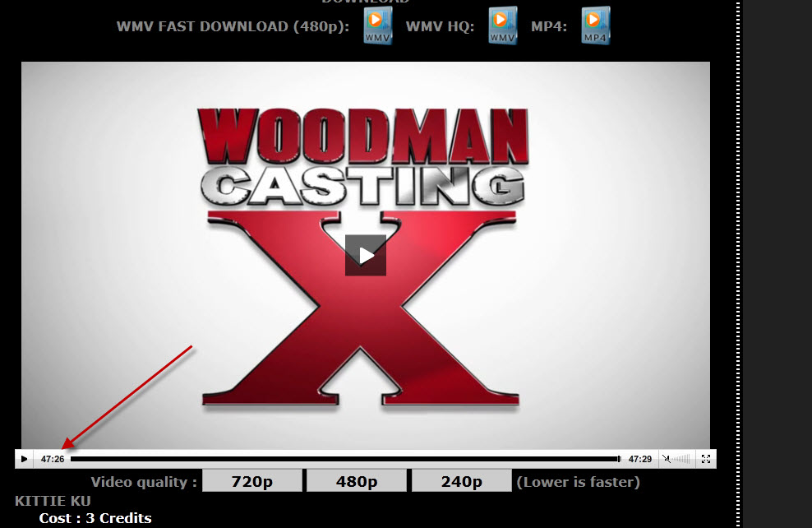Click the 'WMV HQ:' text label
The height and width of the screenshot is (528, 812).
pyautogui.click(x=440, y=26)
